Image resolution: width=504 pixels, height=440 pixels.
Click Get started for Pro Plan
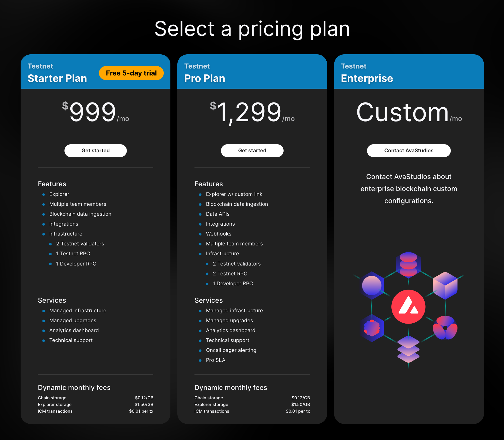252,151
